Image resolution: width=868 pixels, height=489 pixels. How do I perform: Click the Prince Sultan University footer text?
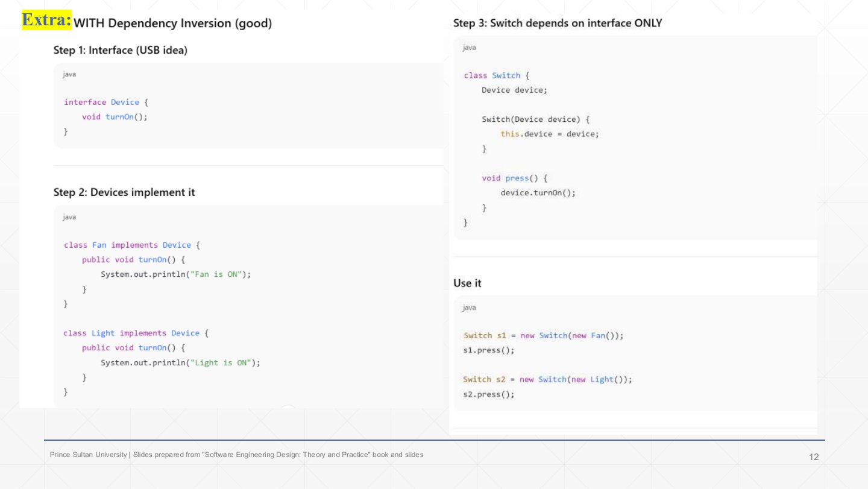coord(236,455)
